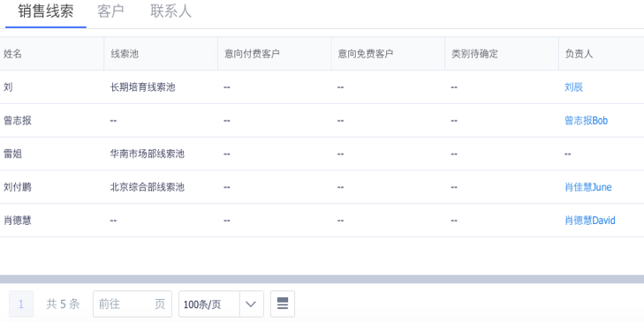Select the name cell 刘

click(x=8, y=87)
